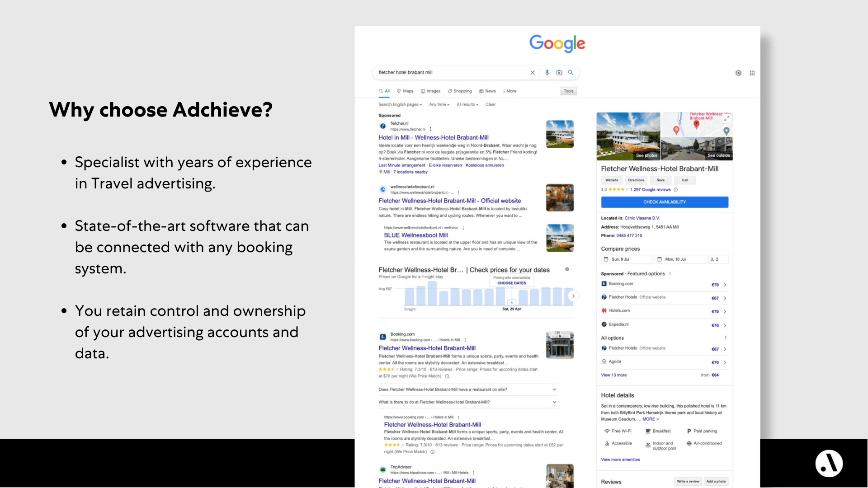Expand restaurant on site question
This screenshot has width=868, height=488.
coord(554,389)
